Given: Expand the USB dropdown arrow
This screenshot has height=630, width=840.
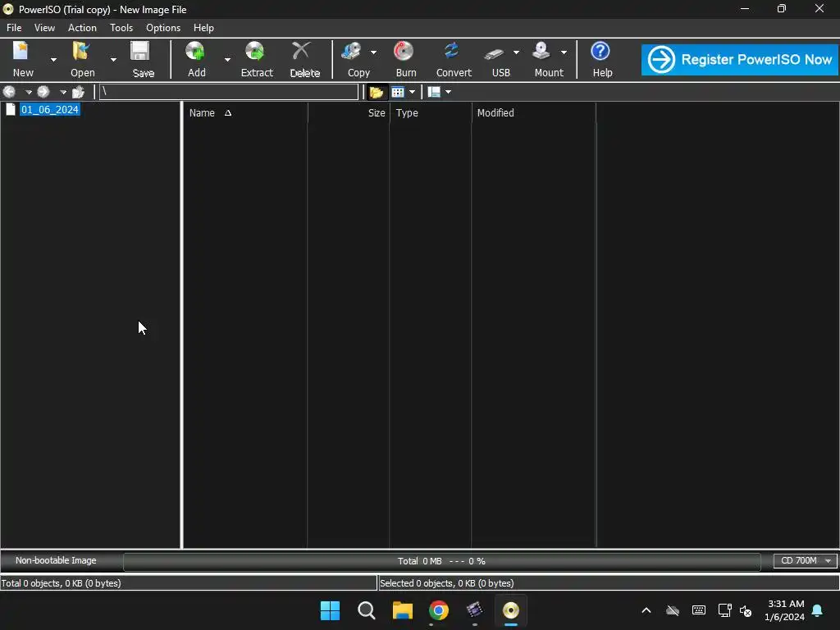Looking at the screenshot, I should pyautogui.click(x=516, y=52).
